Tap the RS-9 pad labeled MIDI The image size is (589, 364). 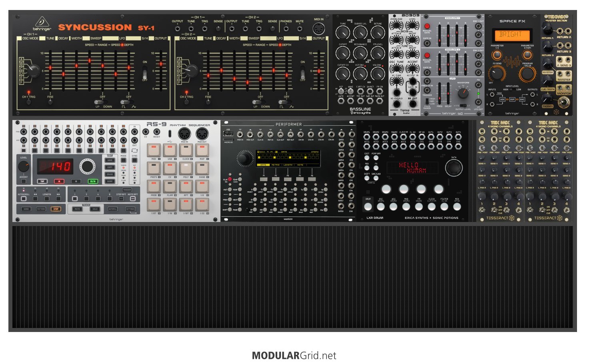point(154,150)
